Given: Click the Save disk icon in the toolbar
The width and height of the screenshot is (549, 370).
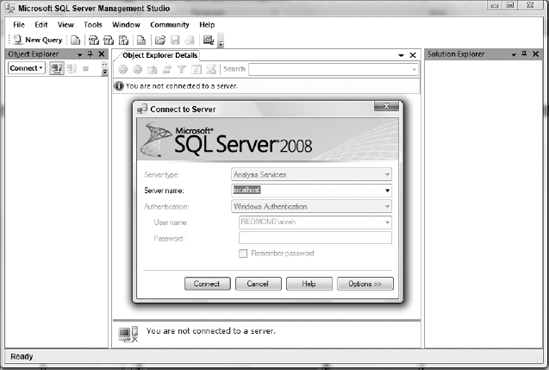Looking at the screenshot, I should (x=175, y=40).
